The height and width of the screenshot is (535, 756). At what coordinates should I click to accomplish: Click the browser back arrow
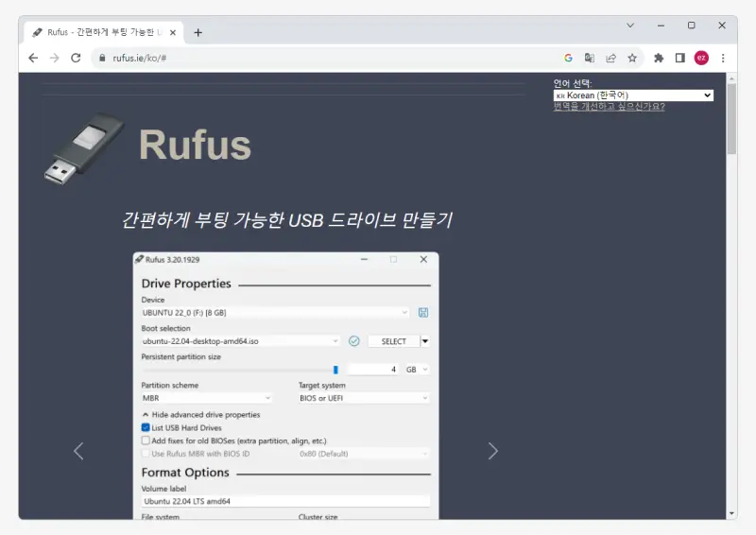pos(33,58)
